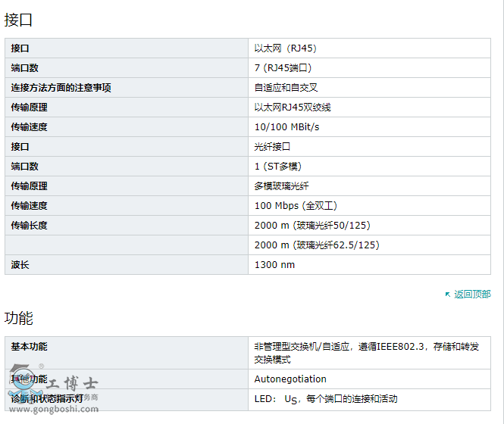
Task: Click the www.gongboshi.com watermark URL
Action: (54, 410)
